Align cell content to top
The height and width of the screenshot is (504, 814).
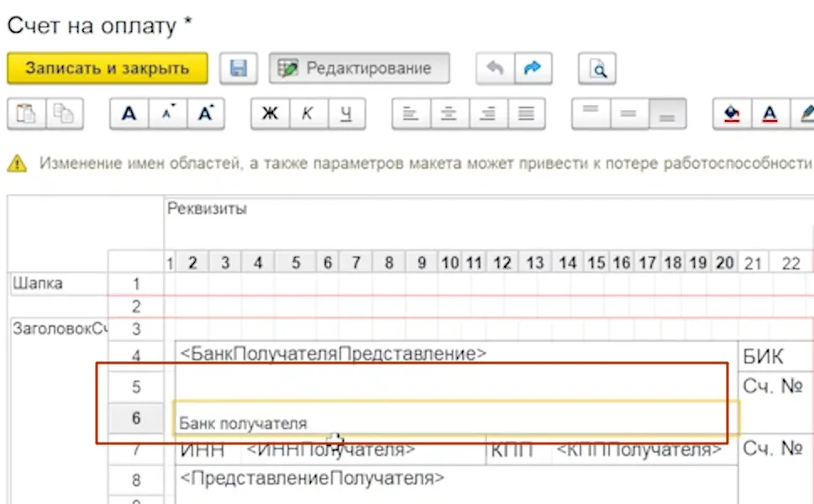coord(591,113)
